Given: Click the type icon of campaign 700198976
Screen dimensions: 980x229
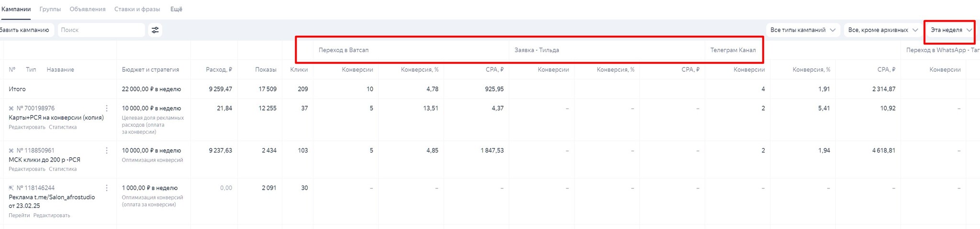Looking at the screenshot, I should pyautogui.click(x=11, y=109).
